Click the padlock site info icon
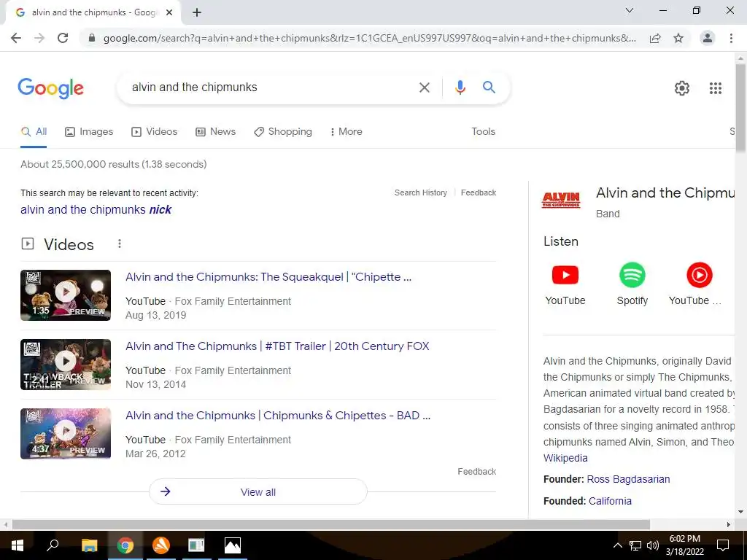This screenshot has width=747, height=560. point(92,38)
